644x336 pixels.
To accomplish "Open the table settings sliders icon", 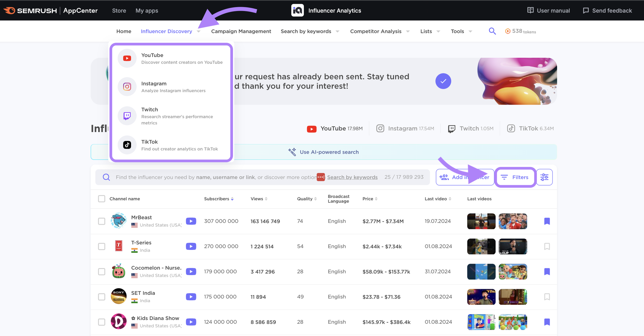I will (544, 177).
